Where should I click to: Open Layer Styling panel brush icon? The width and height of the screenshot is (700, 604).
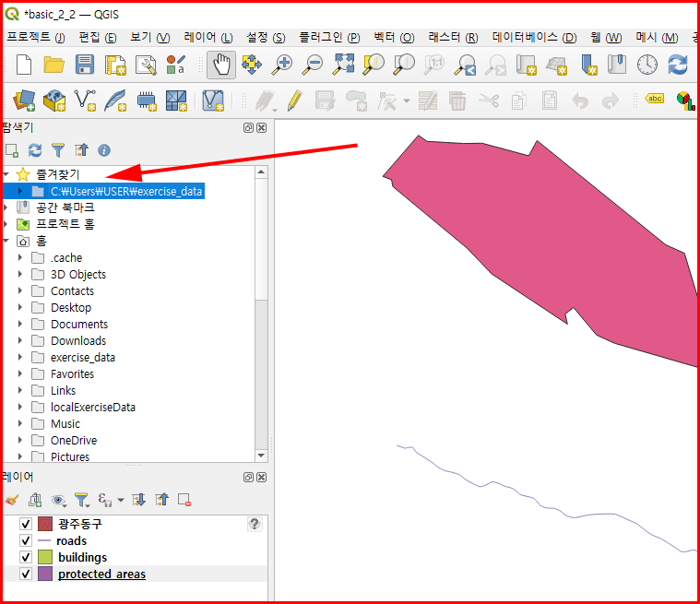click(12, 500)
